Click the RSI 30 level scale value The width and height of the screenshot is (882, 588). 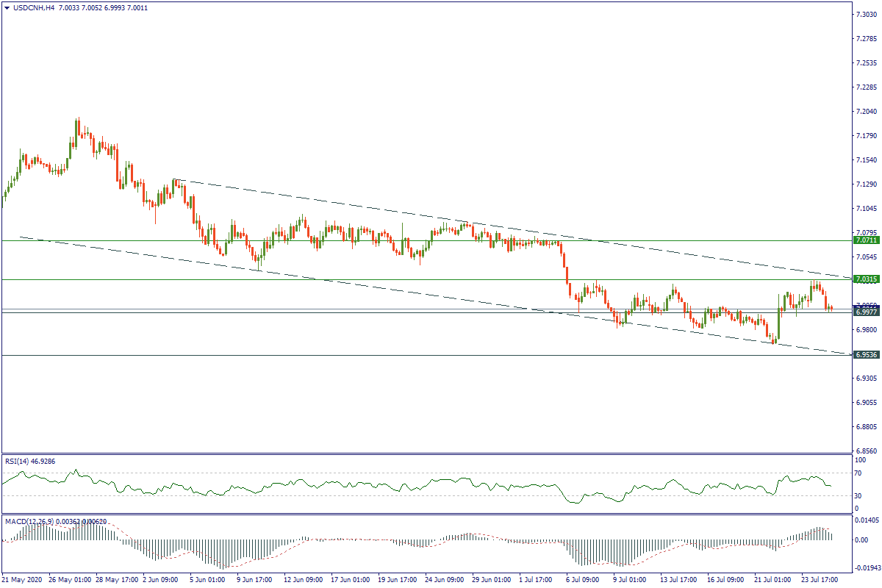[x=859, y=495]
